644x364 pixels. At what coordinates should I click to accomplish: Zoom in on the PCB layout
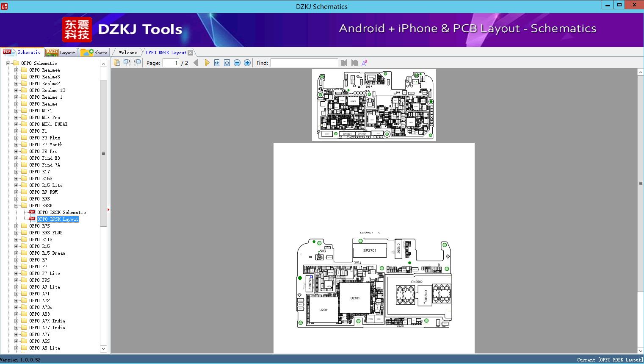point(247,63)
